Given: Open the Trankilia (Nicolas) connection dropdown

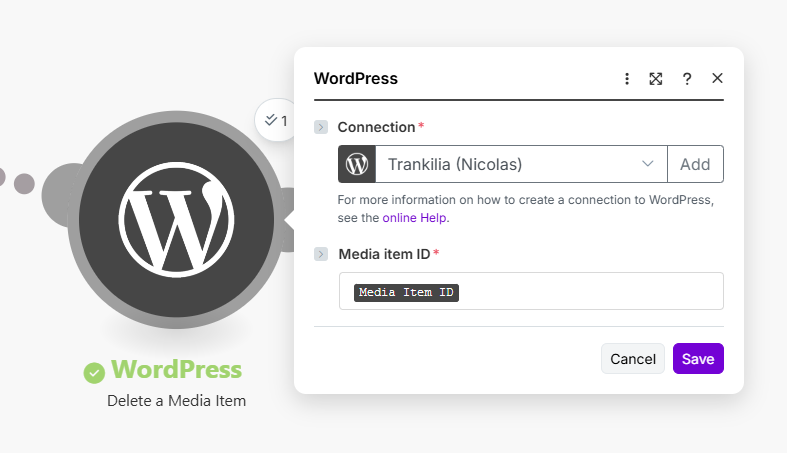Looking at the screenshot, I should pyautogui.click(x=521, y=164).
